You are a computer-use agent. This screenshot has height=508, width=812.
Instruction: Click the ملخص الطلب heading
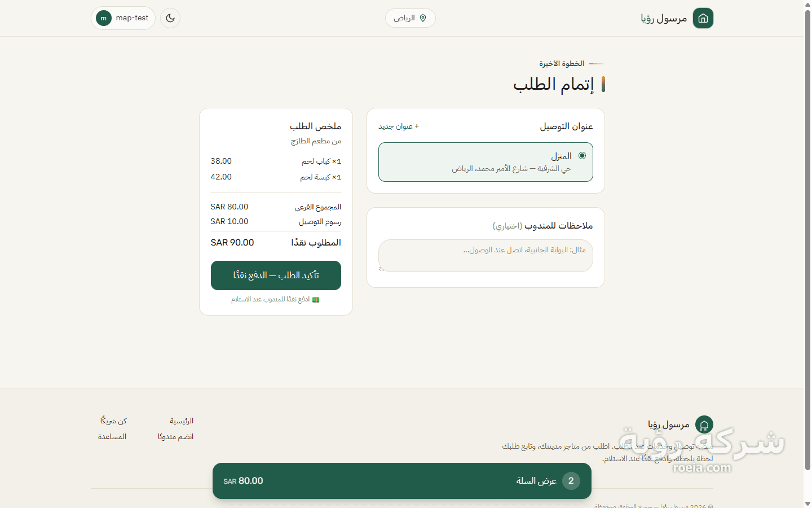coord(316,126)
